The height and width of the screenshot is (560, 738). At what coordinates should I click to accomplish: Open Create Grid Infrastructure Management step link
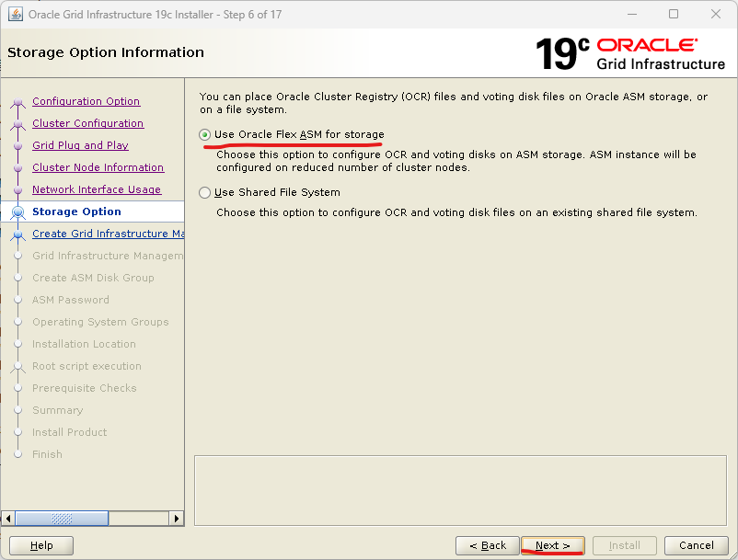[x=109, y=234]
